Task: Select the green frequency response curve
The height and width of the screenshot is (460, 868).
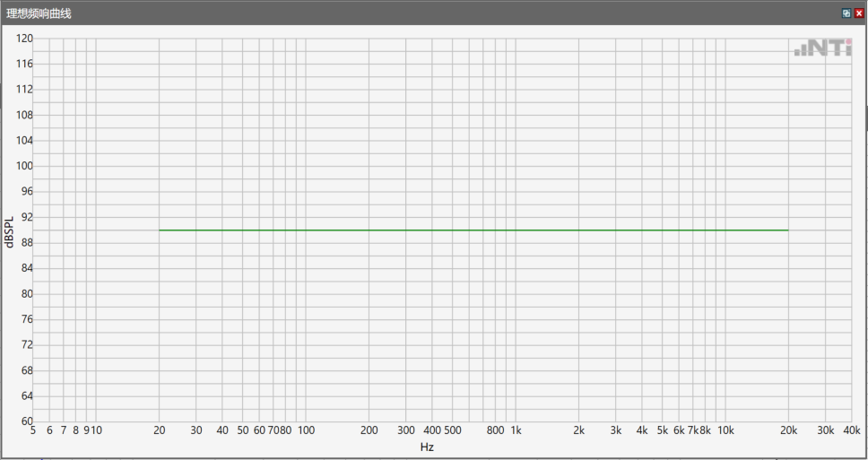Action: 473,230
